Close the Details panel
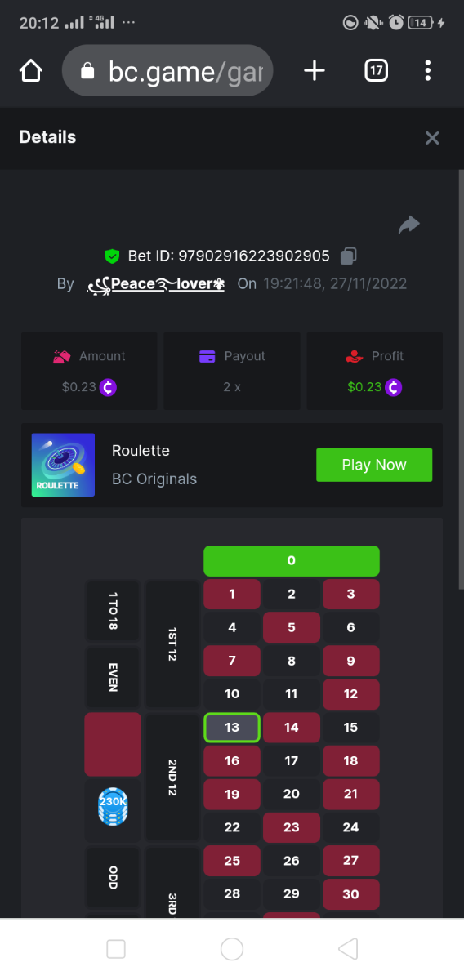The height and width of the screenshot is (980, 464). [432, 138]
